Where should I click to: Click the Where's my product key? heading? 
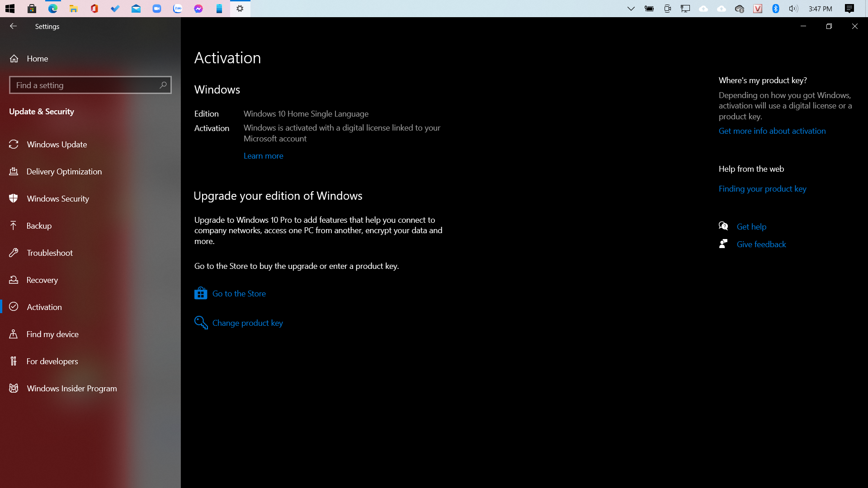763,80
